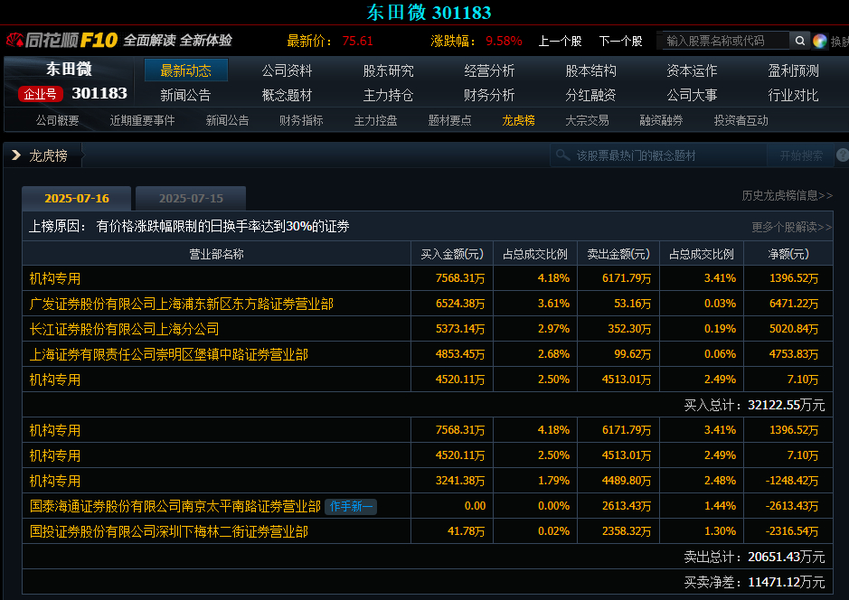Switch to 近期重要事件 sub-tab
849x600 pixels.
tap(142, 120)
